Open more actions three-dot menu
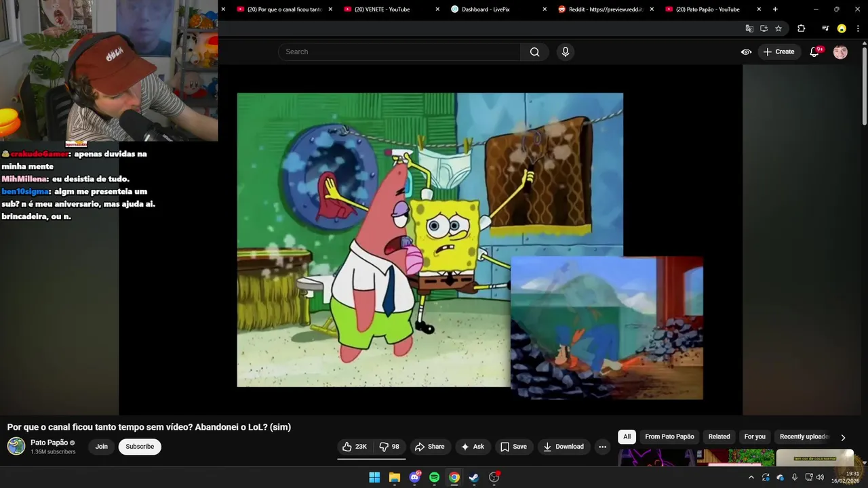 pyautogui.click(x=602, y=447)
